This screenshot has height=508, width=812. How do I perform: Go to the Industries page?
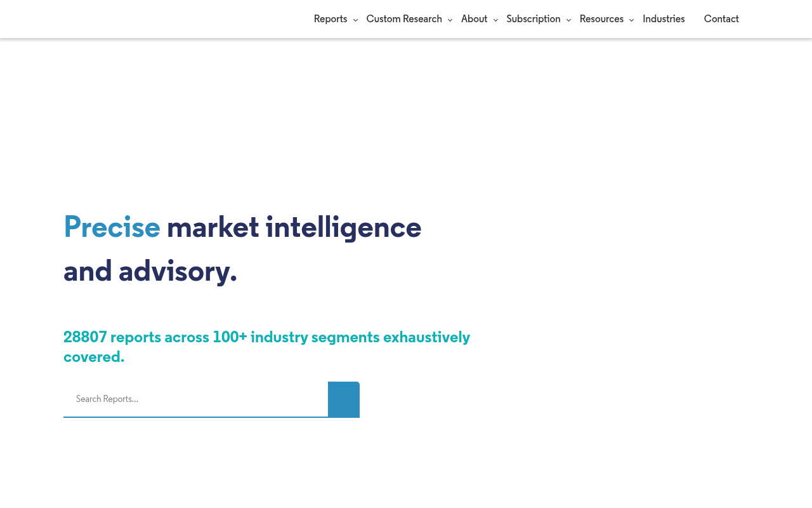click(664, 19)
